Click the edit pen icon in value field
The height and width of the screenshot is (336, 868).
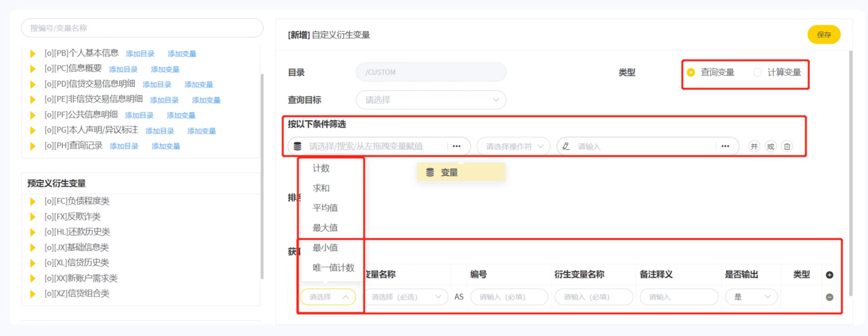click(567, 146)
